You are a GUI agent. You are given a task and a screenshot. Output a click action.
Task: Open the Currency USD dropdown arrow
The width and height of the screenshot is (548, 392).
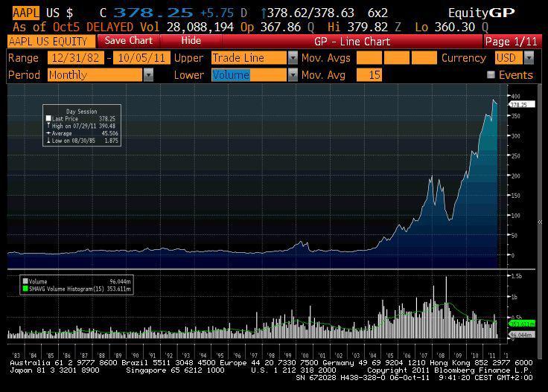coord(529,57)
